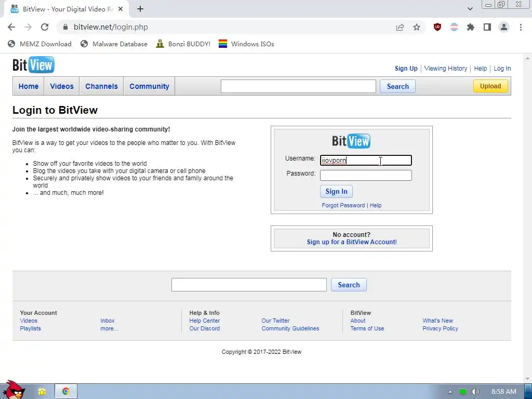Open the Channels tab
Viewport: 532px width, 399px height.
coord(101,86)
